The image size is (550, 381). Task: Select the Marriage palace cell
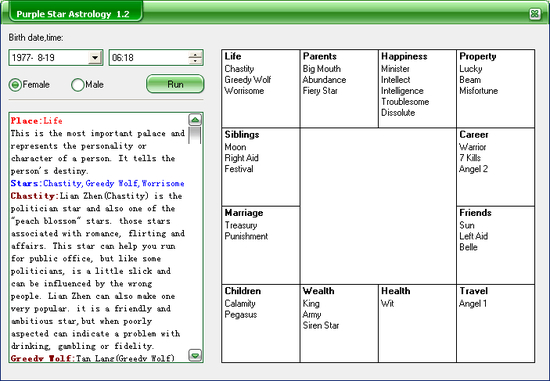pos(261,245)
